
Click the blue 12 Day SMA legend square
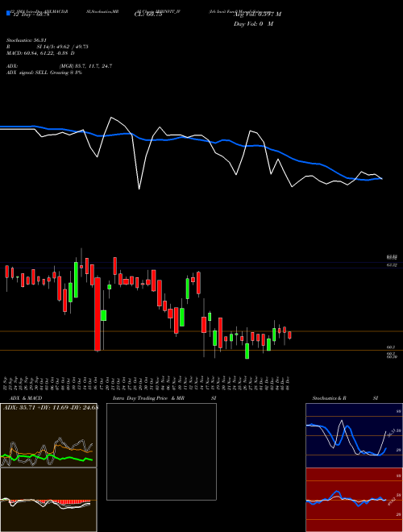click(8, 14)
